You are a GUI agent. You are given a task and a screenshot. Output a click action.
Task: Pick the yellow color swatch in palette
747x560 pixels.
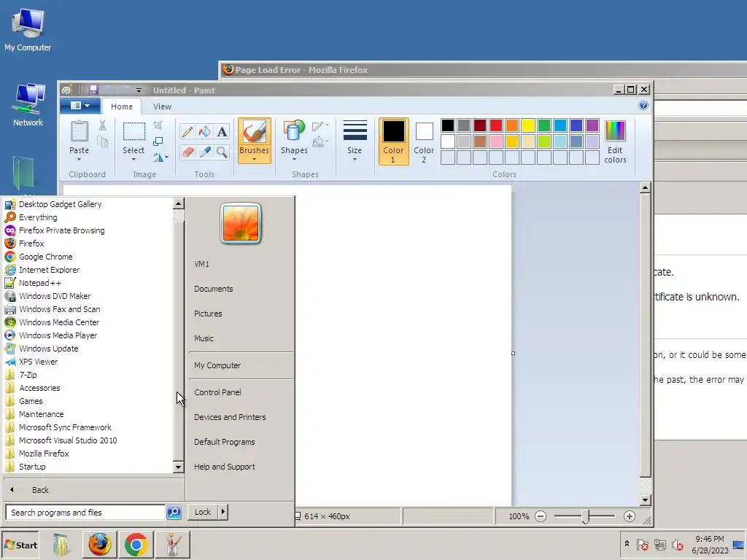[x=528, y=125]
